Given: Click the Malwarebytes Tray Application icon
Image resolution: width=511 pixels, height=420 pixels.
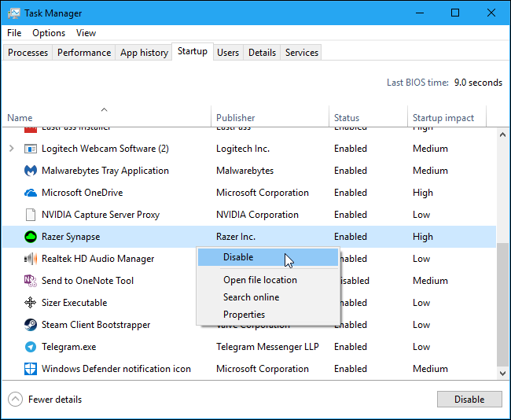Looking at the screenshot, I should tap(31, 171).
